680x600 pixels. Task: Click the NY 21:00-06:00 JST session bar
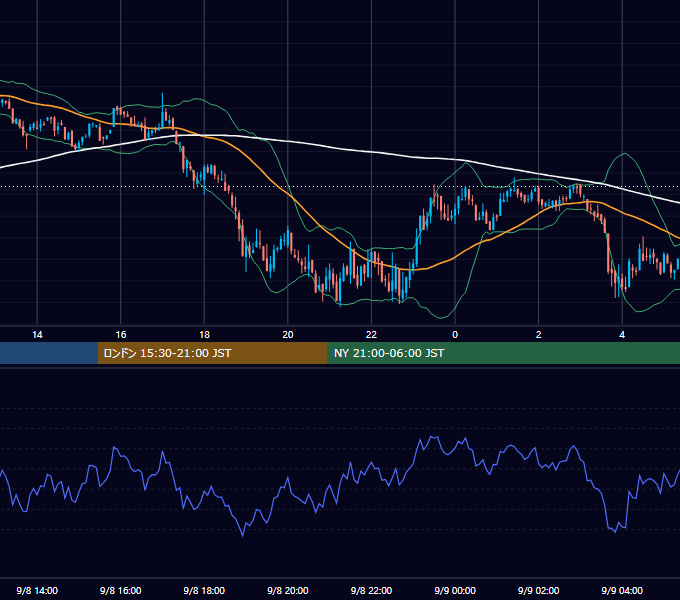(503, 353)
